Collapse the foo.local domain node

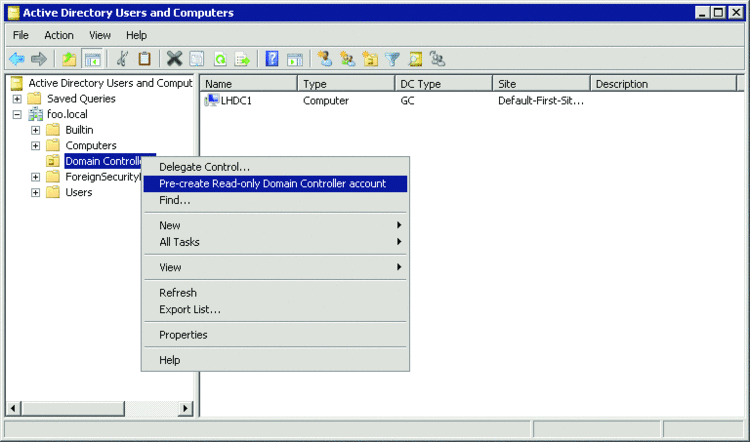[17, 114]
